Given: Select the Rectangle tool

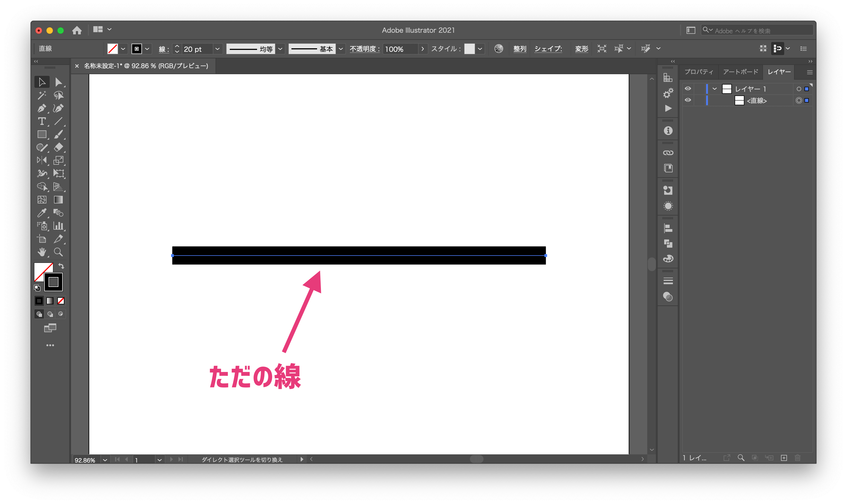Looking at the screenshot, I should (x=42, y=134).
